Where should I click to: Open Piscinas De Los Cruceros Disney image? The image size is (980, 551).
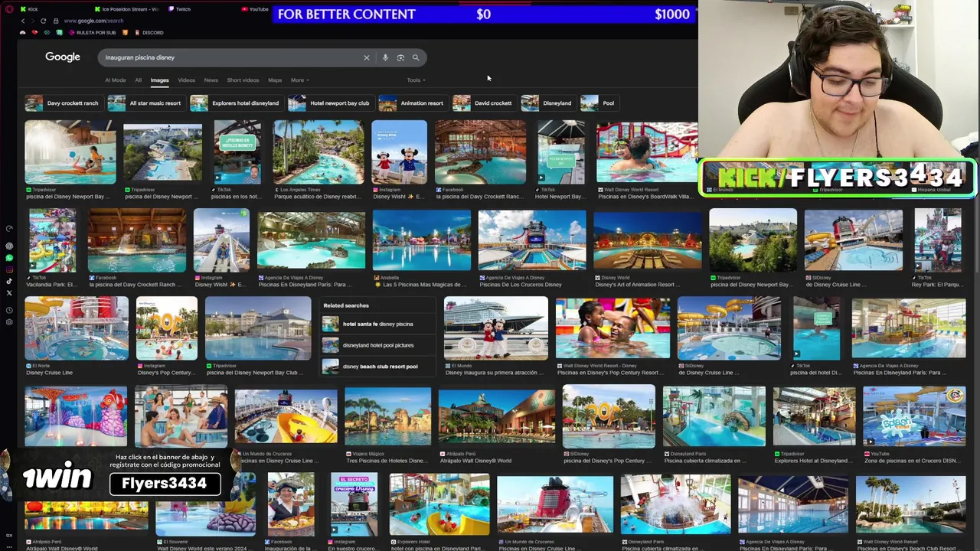click(532, 241)
